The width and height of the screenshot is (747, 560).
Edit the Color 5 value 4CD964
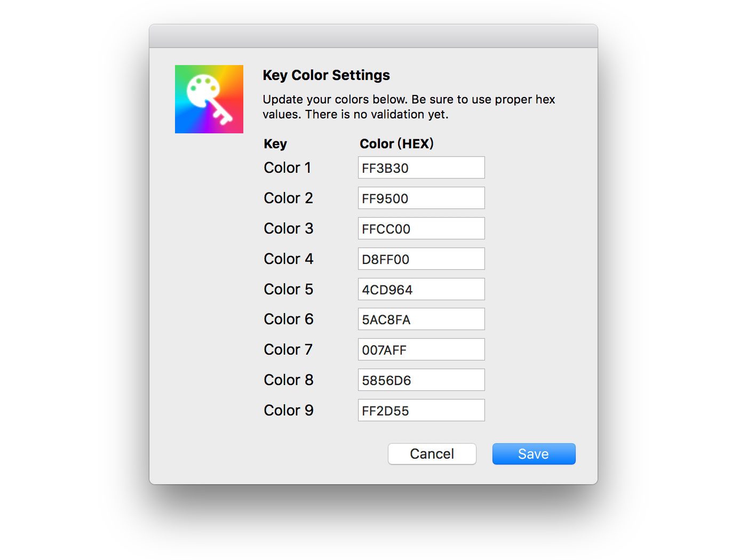click(421, 289)
